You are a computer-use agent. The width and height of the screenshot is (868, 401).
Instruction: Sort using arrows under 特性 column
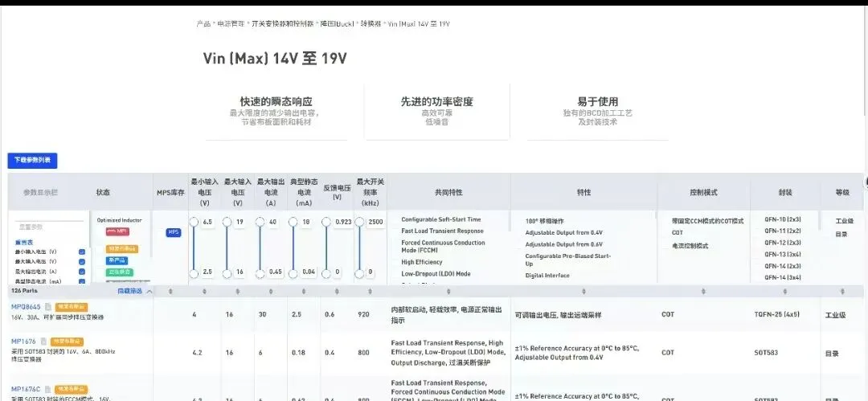(x=583, y=292)
